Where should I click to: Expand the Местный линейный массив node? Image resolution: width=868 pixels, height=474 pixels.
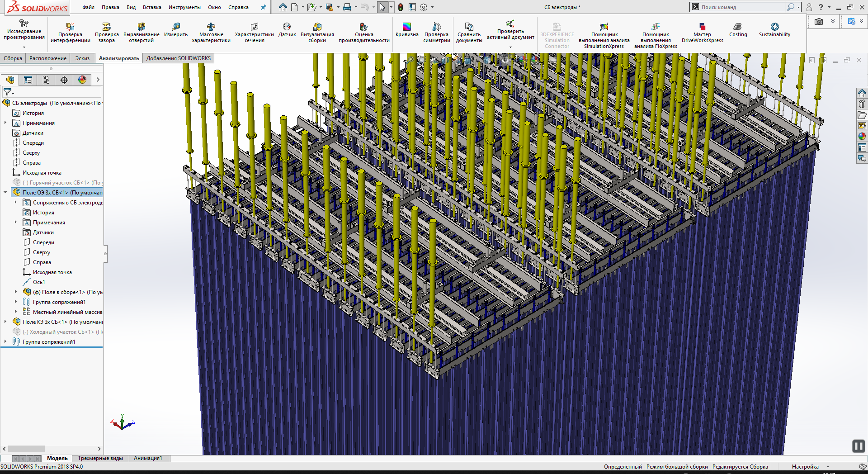coord(16,312)
